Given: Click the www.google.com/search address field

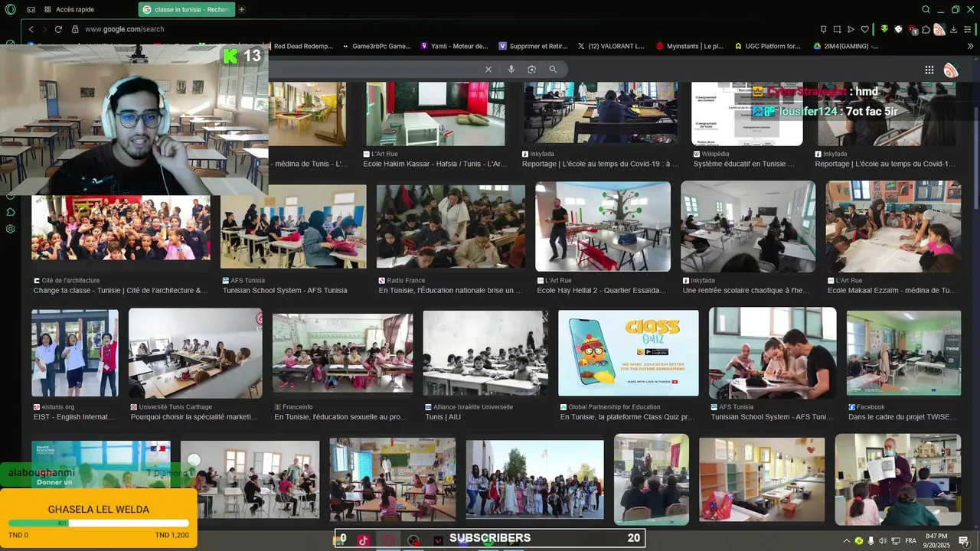Looking at the screenshot, I should coord(124,29).
